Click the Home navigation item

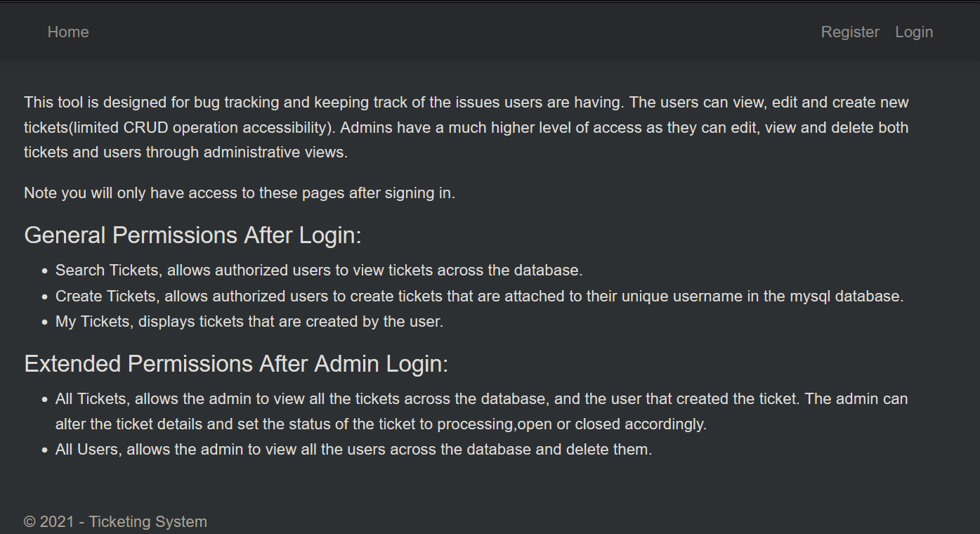coord(67,32)
